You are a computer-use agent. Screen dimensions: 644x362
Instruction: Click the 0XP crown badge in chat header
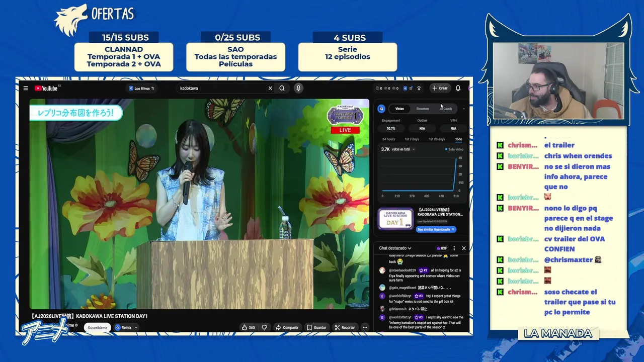click(x=442, y=248)
